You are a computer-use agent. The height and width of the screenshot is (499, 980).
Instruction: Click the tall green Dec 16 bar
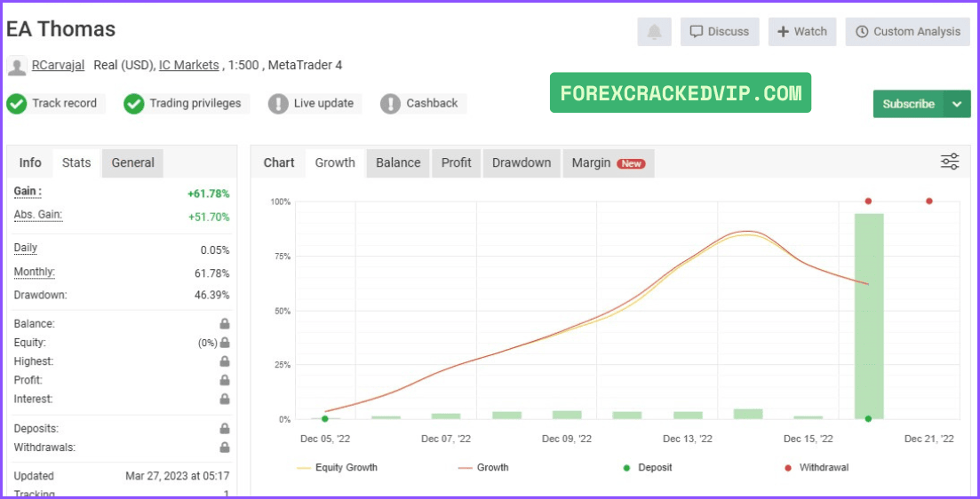[x=869, y=316]
